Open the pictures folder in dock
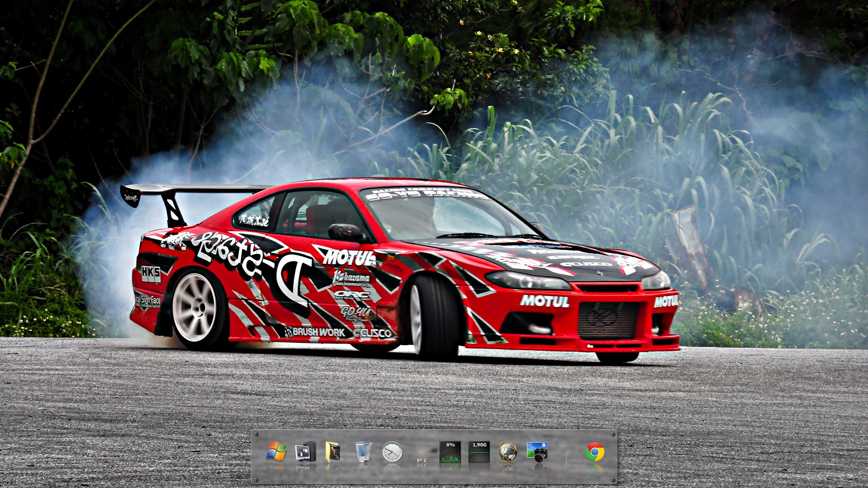The height and width of the screenshot is (488, 868). 333,451
